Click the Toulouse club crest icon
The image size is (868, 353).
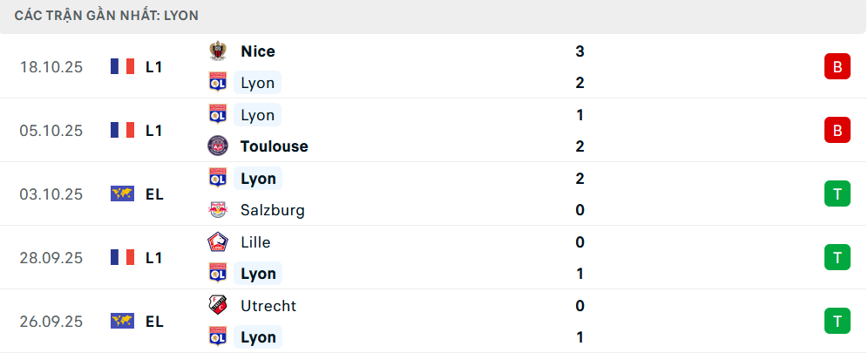tap(218, 146)
